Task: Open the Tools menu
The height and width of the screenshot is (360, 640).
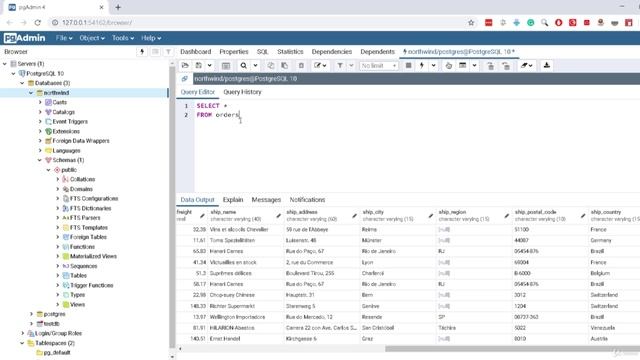Action: coord(123,38)
